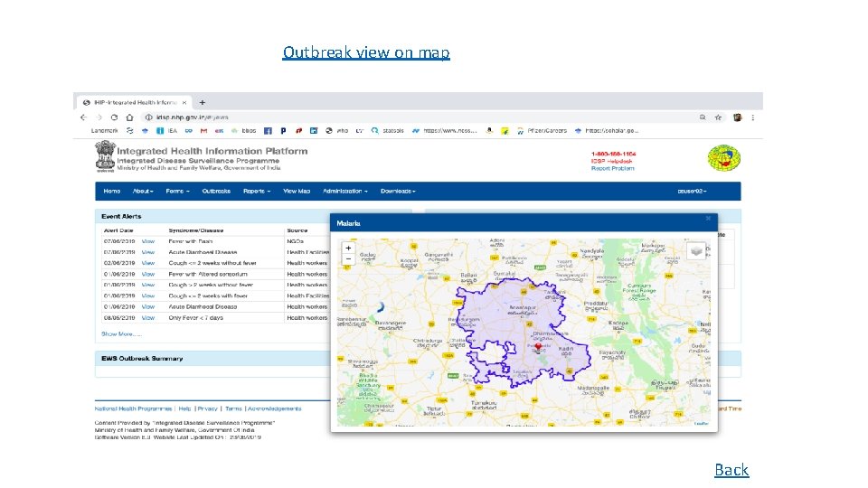This screenshot has width=868, height=488.
Task: Expand the Administration menu
Action: (x=345, y=191)
